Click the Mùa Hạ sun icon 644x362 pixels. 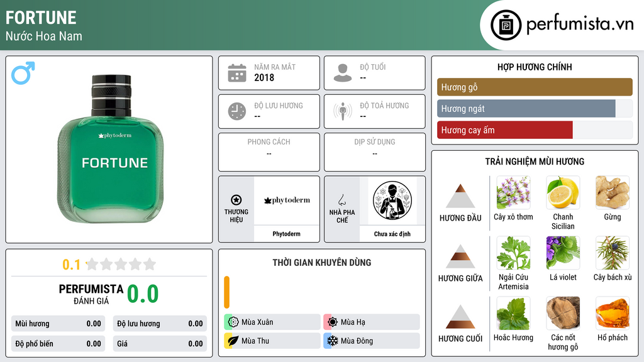click(333, 322)
